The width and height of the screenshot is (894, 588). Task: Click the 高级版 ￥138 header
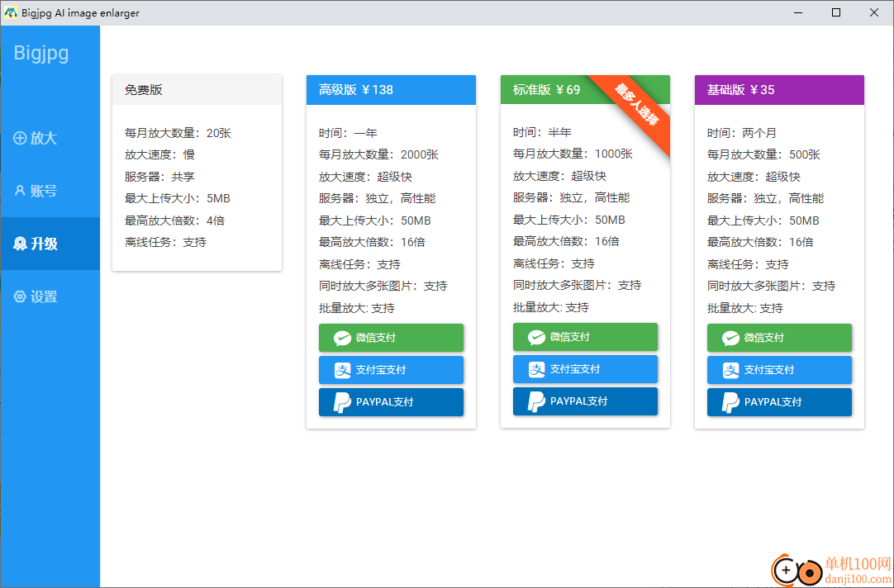coord(391,90)
